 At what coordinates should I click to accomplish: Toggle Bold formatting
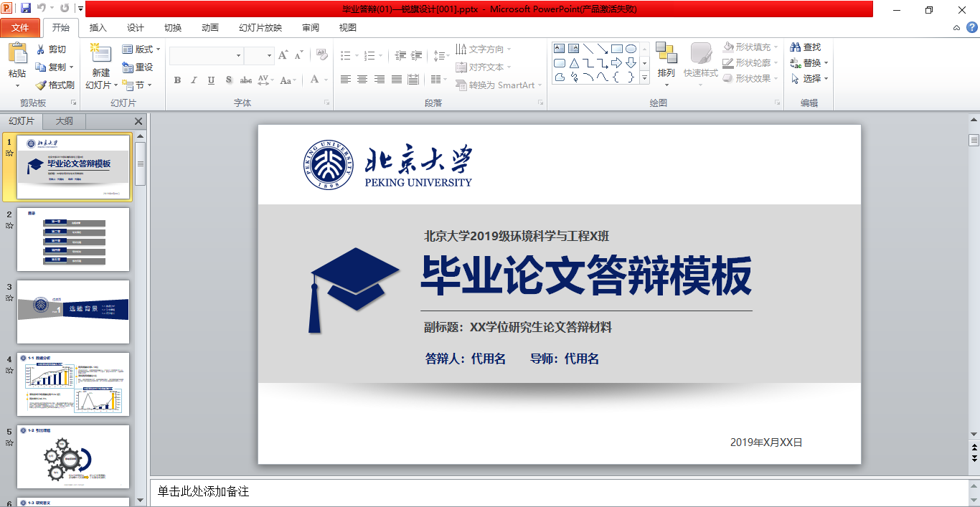click(177, 80)
